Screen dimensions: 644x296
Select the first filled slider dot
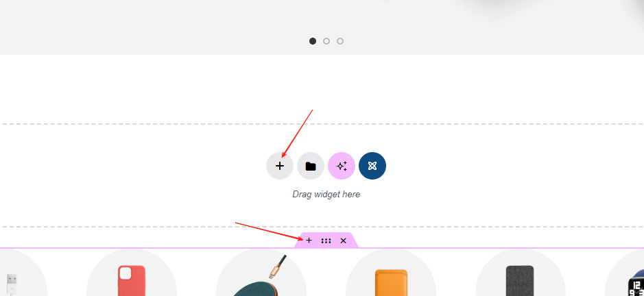(313, 41)
